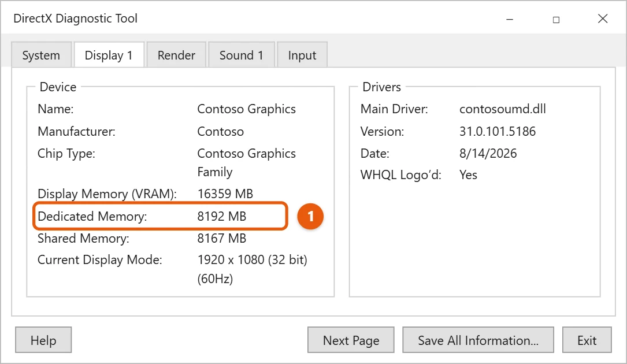627x364 pixels.
Task: Click the 'Name:' label in Device group
Action: [55, 109]
